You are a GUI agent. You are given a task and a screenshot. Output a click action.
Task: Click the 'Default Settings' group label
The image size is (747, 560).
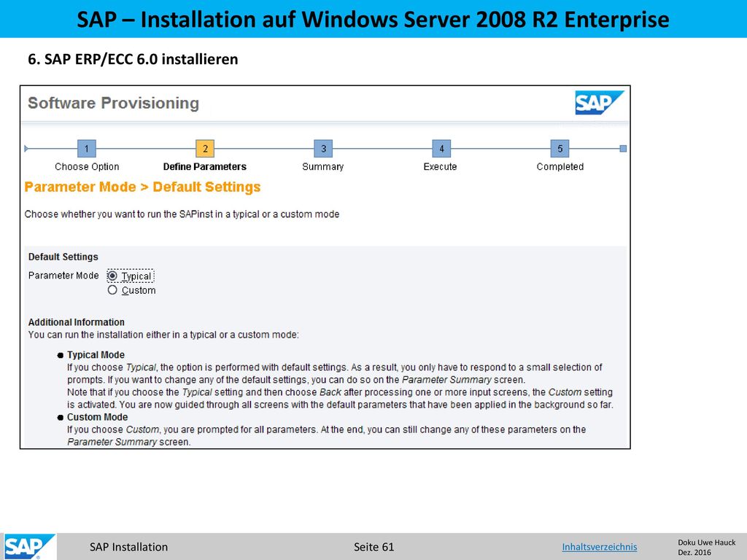tap(63, 257)
